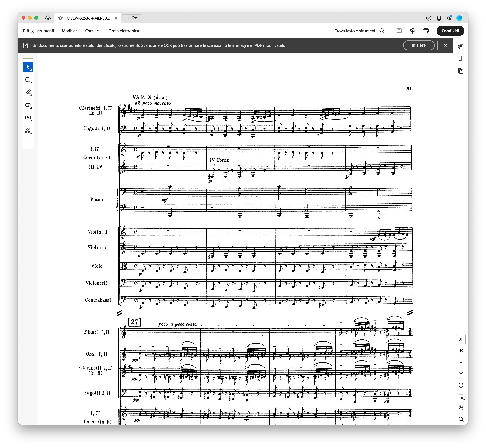Screen dimensions: 486x448
Task: Go to next page chevron down
Action: pos(461,373)
